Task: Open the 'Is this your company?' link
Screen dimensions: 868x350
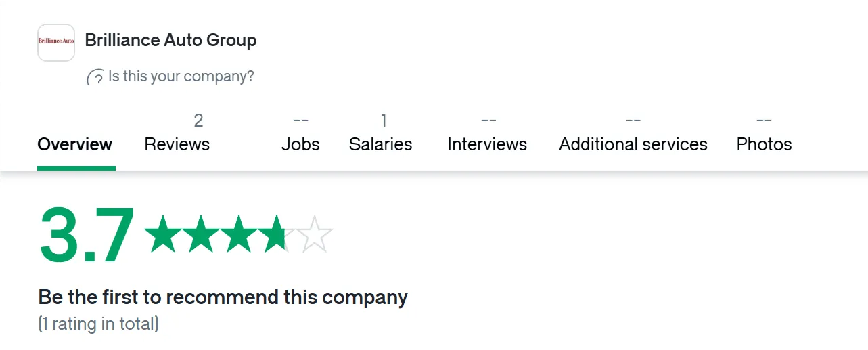Action: (x=181, y=76)
